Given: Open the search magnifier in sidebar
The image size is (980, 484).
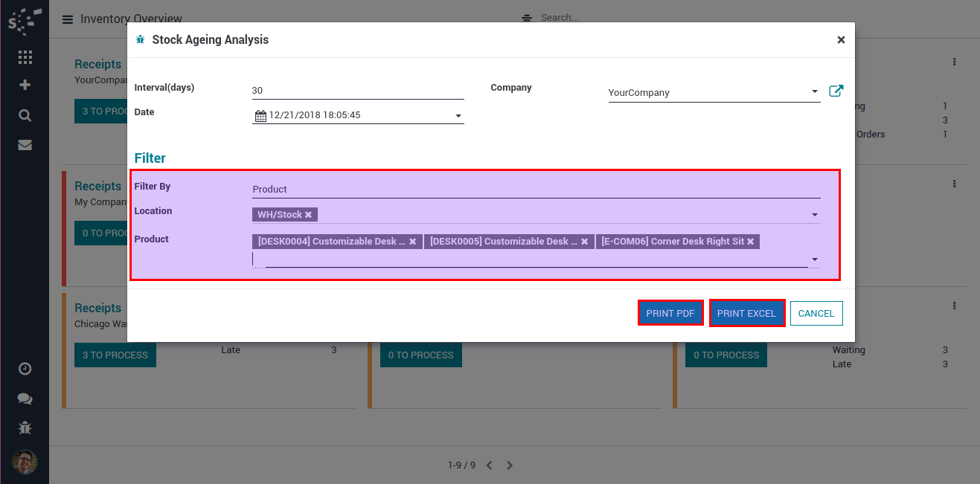Looking at the screenshot, I should 25,115.
